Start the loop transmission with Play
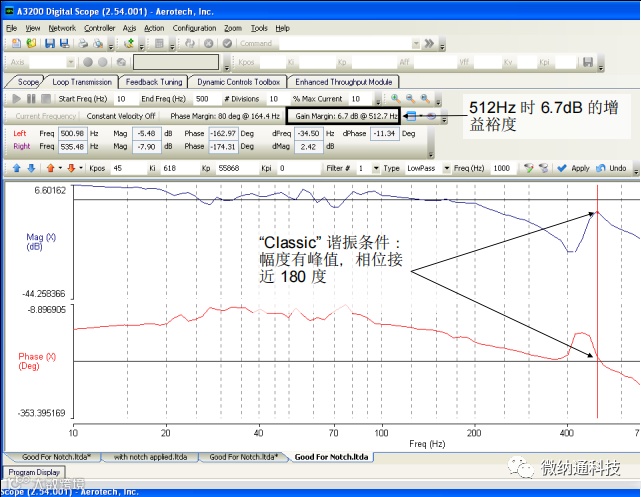641x497 pixels. (x=16, y=99)
